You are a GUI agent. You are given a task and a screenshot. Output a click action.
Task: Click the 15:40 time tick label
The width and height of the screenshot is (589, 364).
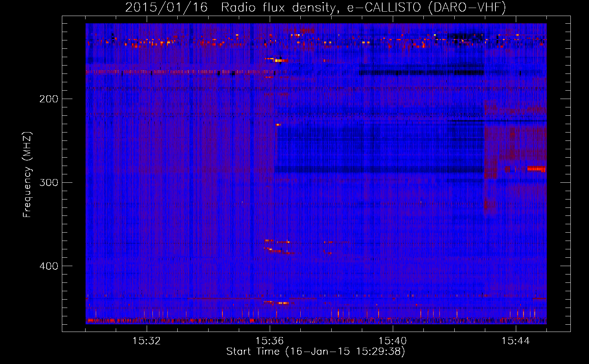[x=393, y=341]
